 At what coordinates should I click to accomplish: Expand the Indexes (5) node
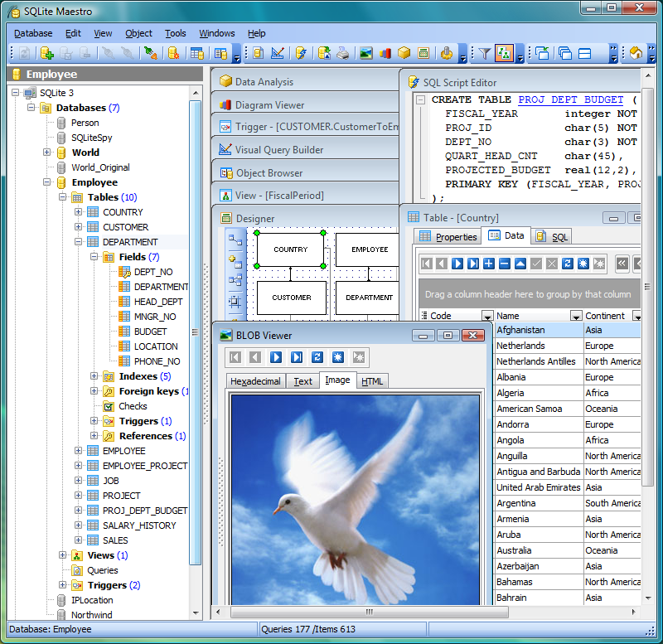(x=94, y=375)
